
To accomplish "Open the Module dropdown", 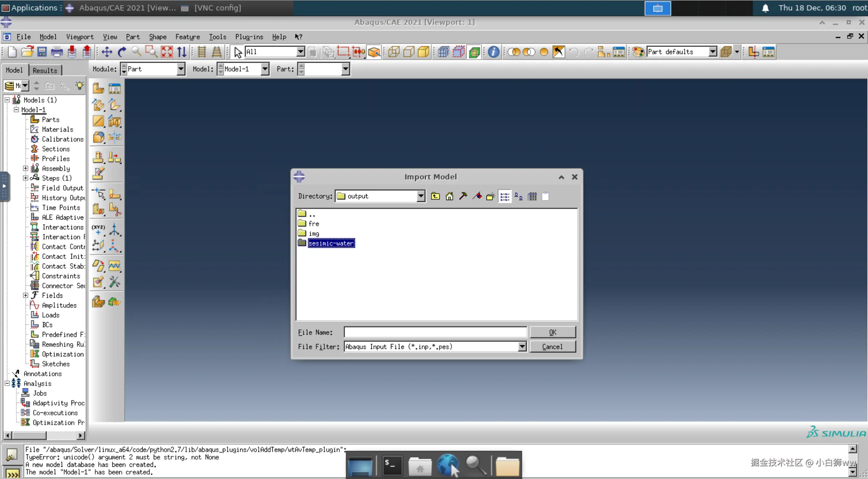I will tap(181, 69).
